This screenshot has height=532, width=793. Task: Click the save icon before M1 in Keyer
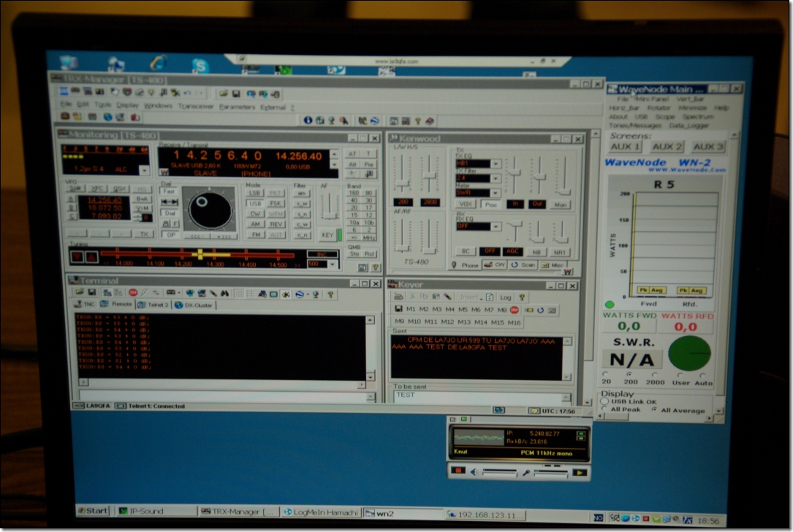pos(398,309)
